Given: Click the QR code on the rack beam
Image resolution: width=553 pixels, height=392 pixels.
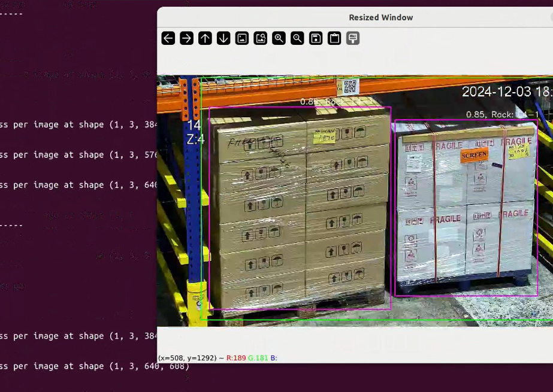Looking at the screenshot, I should tap(350, 86).
